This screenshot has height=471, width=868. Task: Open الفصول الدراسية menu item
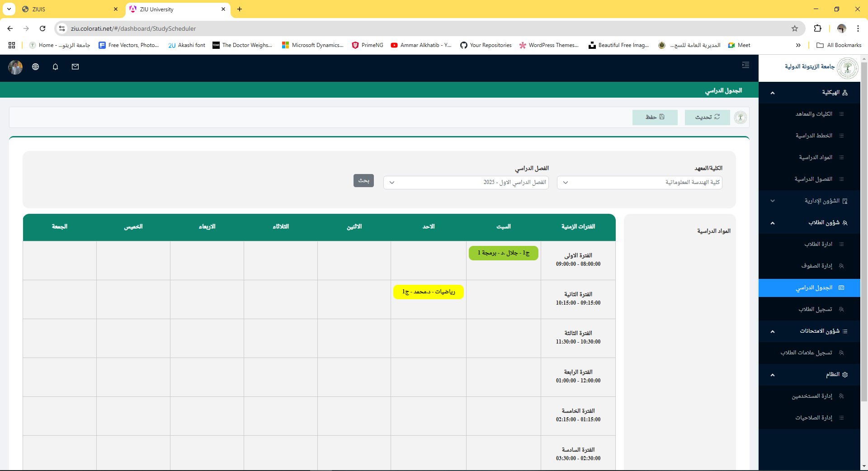click(809, 179)
